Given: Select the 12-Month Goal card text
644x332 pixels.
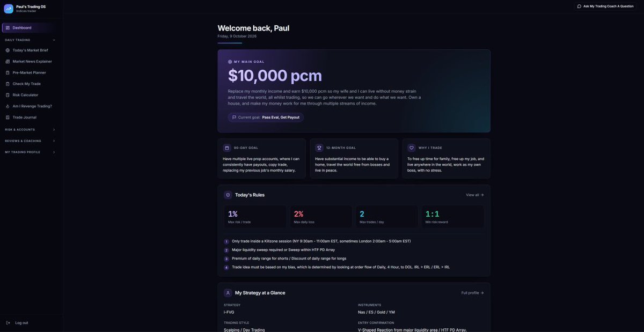Looking at the screenshot, I should (353, 165).
